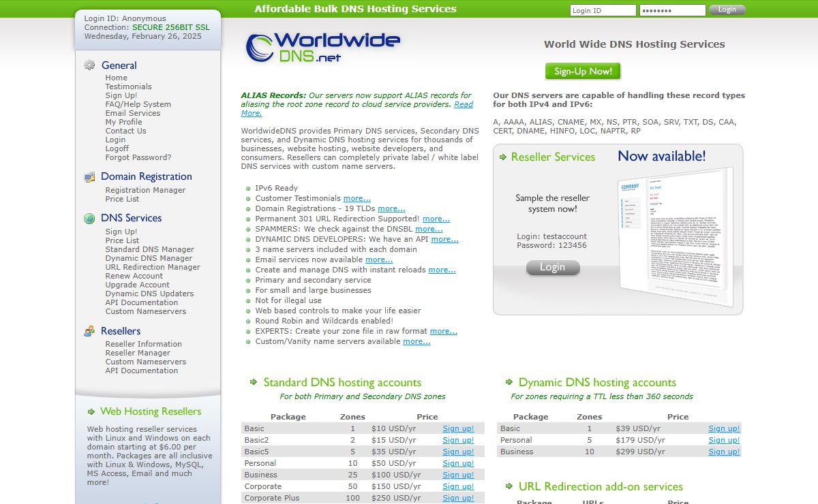The image size is (818, 504).
Task: Open Registration Manager link
Action: (x=145, y=190)
